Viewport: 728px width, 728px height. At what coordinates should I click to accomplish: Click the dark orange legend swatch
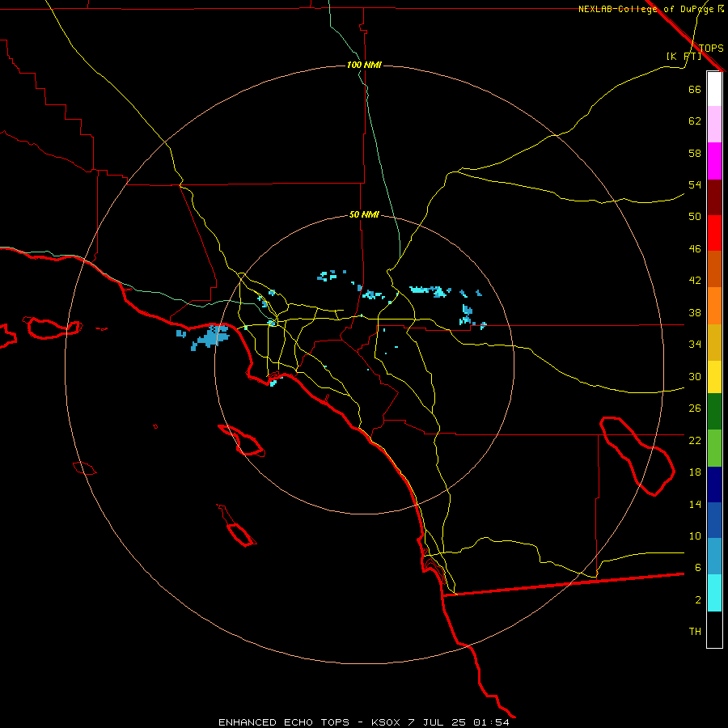pos(714,269)
